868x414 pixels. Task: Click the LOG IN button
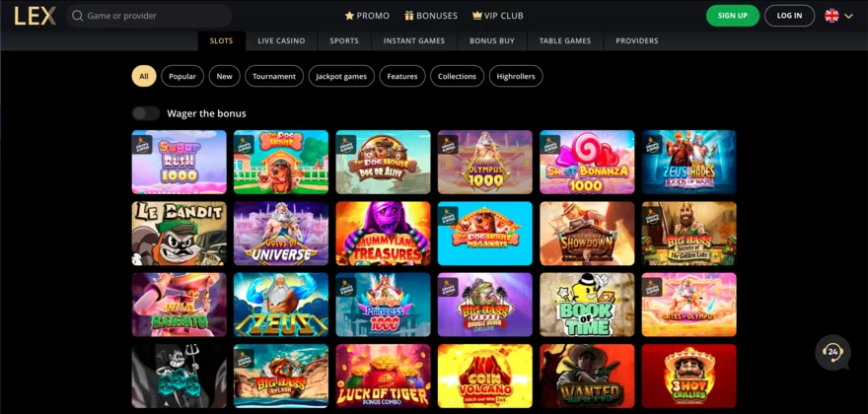coord(789,16)
